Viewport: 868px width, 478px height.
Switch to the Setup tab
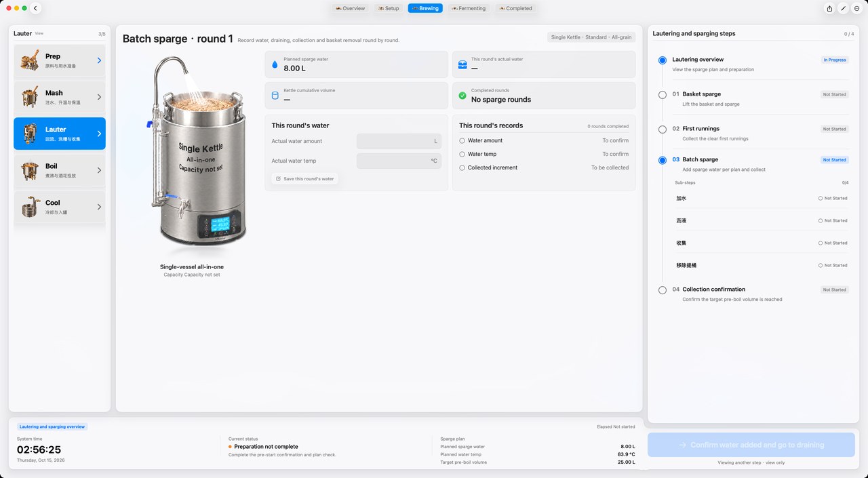(388, 8)
